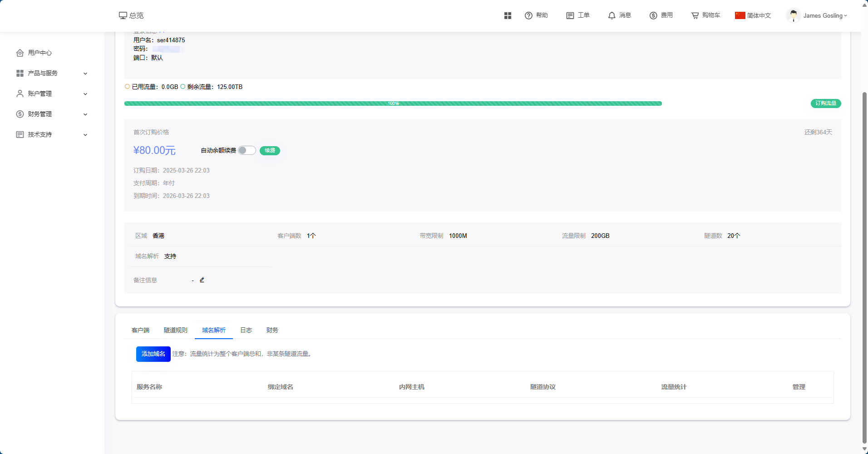This screenshot has width=868, height=454.
Task: Click the 用户中心 home icon
Action: pos(20,53)
